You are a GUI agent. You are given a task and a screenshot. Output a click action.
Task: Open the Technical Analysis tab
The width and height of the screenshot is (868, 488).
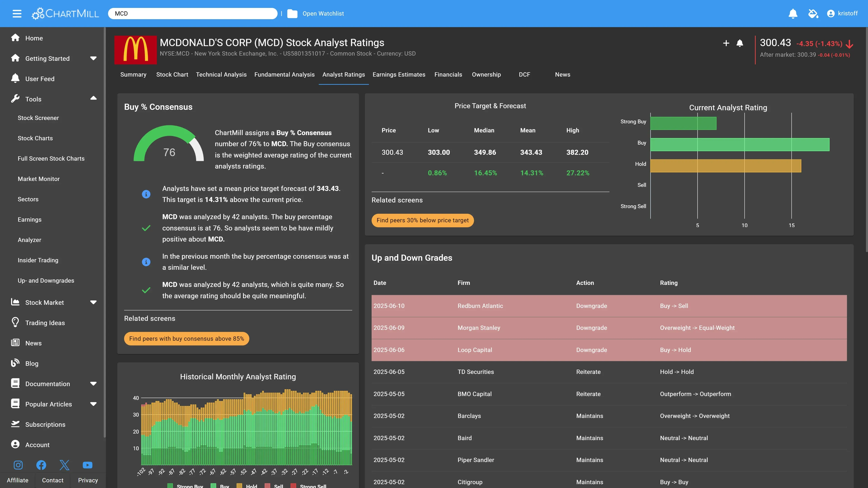[221, 74]
